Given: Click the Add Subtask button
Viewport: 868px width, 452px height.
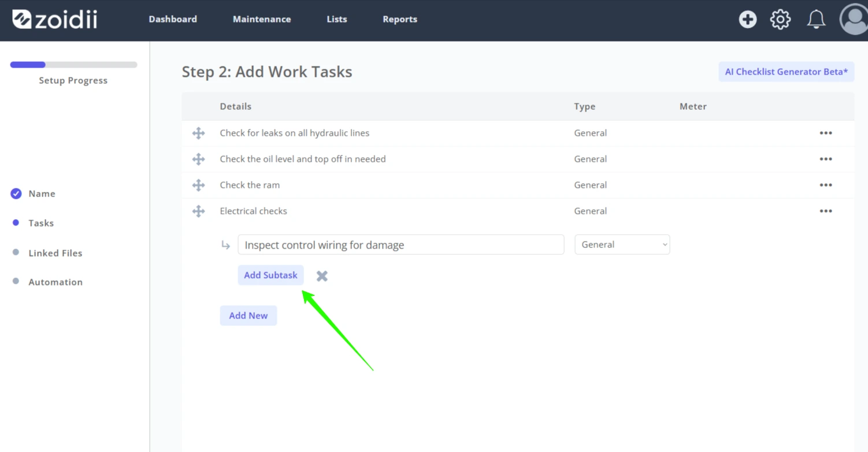Looking at the screenshot, I should 270,275.
